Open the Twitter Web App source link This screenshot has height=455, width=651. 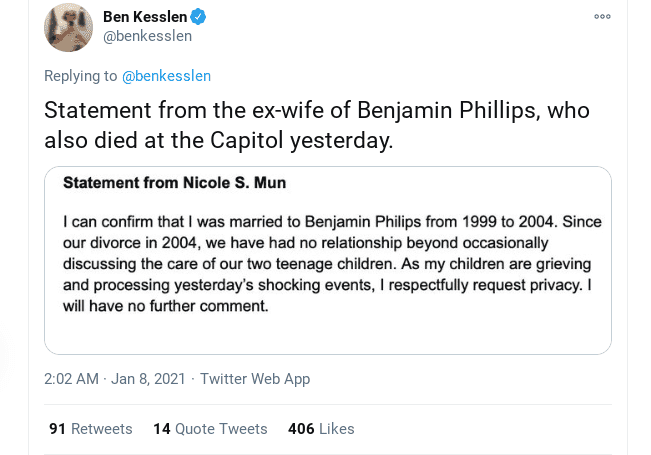[255, 379]
